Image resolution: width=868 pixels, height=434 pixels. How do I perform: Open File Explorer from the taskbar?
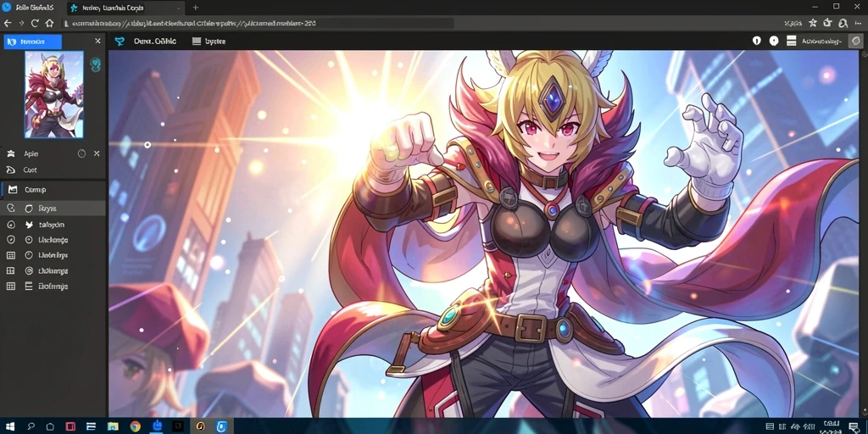[113, 426]
